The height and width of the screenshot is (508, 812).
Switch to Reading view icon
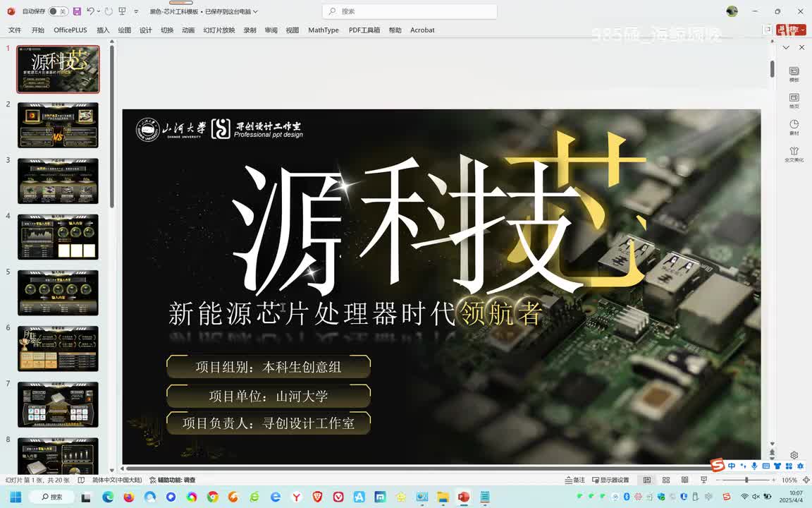[x=684, y=480]
